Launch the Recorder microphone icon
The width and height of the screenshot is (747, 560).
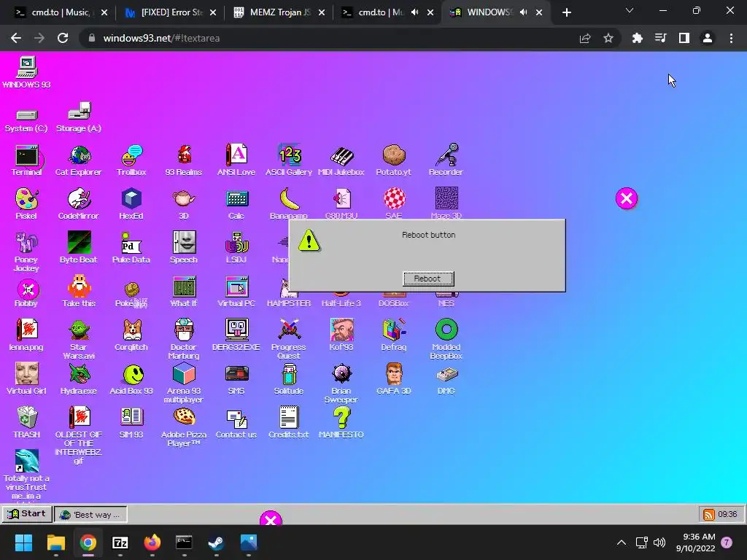coord(447,155)
